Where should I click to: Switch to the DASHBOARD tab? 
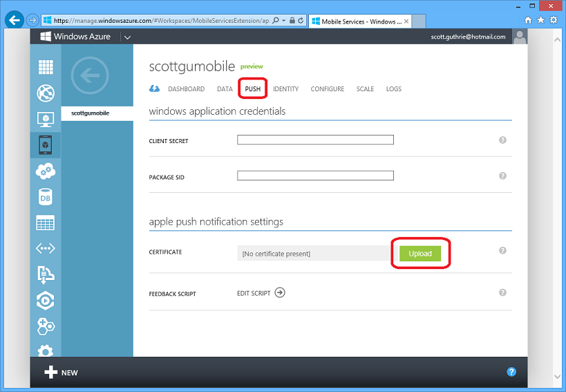tap(187, 88)
